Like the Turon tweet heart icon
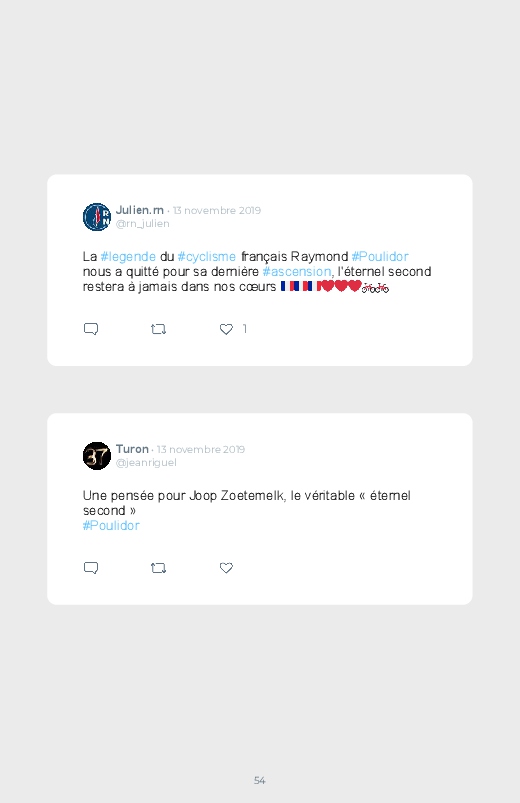Image resolution: width=520 pixels, height=803 pixels. coord(226,568)
